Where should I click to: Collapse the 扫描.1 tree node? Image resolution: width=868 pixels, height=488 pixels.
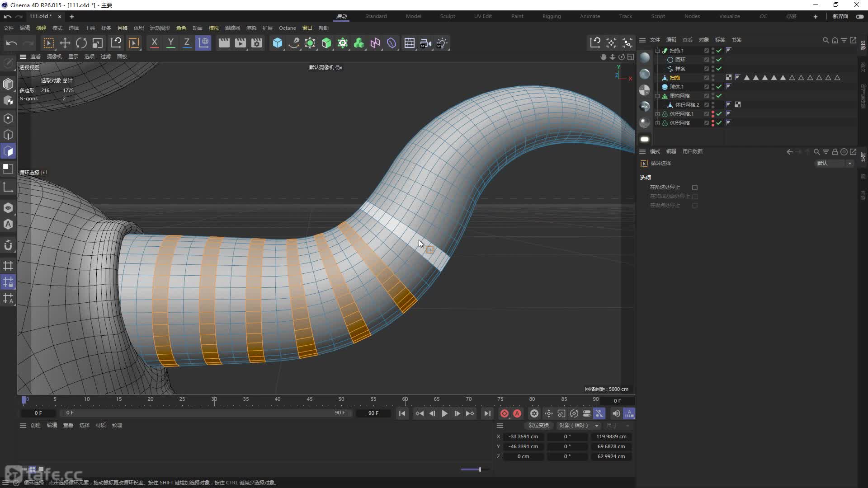point(658,51)
